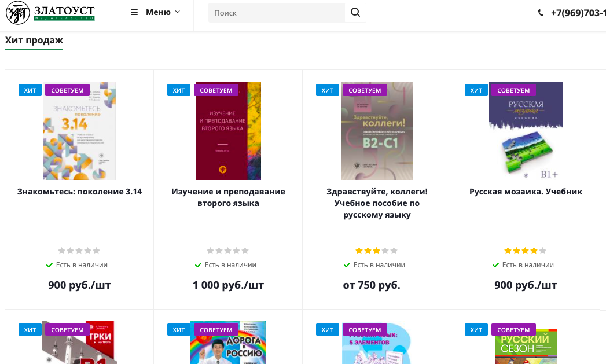Follow the Русская мозаика. Учебник title link
This screenshot has width=606, height=364.
click(526, 192)
